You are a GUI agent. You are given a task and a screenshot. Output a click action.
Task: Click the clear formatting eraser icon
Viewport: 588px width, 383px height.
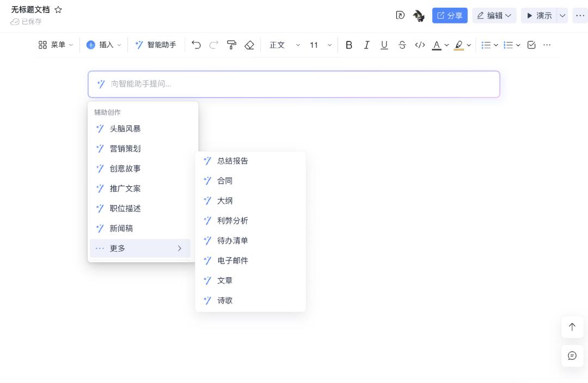tap(249, 45)
